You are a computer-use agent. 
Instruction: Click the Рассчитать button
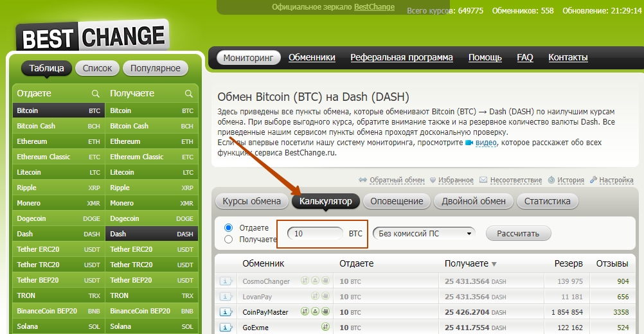pos(518,233)
